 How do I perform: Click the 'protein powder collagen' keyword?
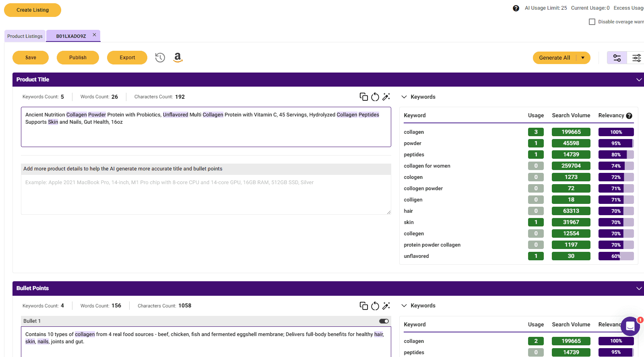[x=432, y=245]
